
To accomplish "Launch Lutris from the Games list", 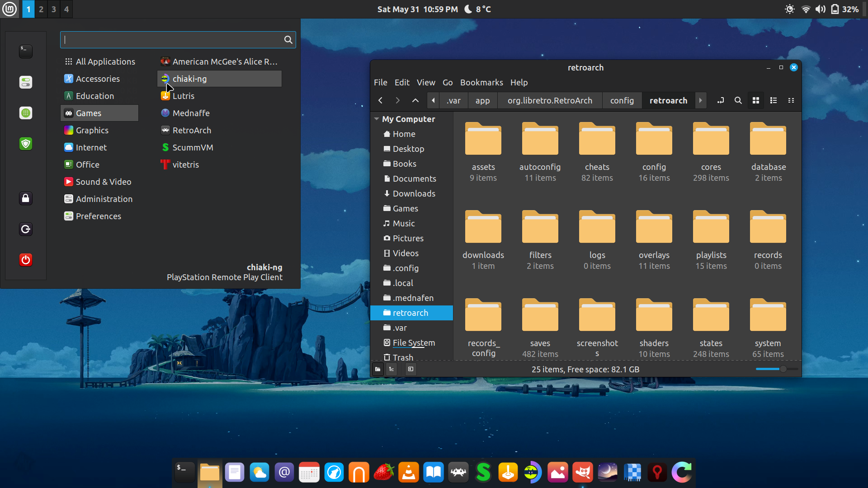I will pos(219,96).
